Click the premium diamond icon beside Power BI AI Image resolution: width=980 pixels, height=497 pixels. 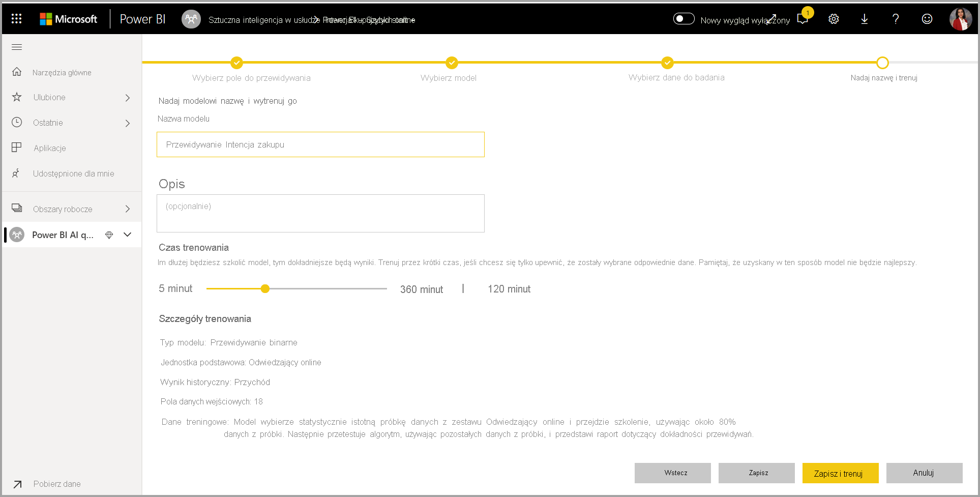[x=109, y=235]
